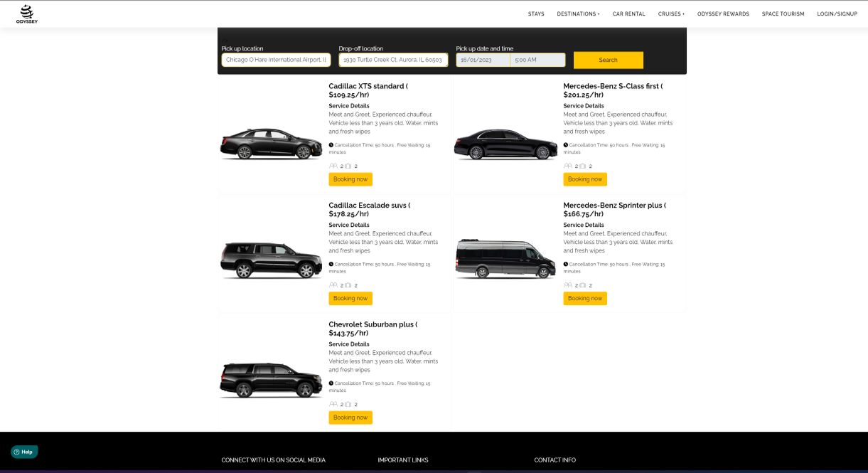Click clock icon on Escalade card

(331, 264)
